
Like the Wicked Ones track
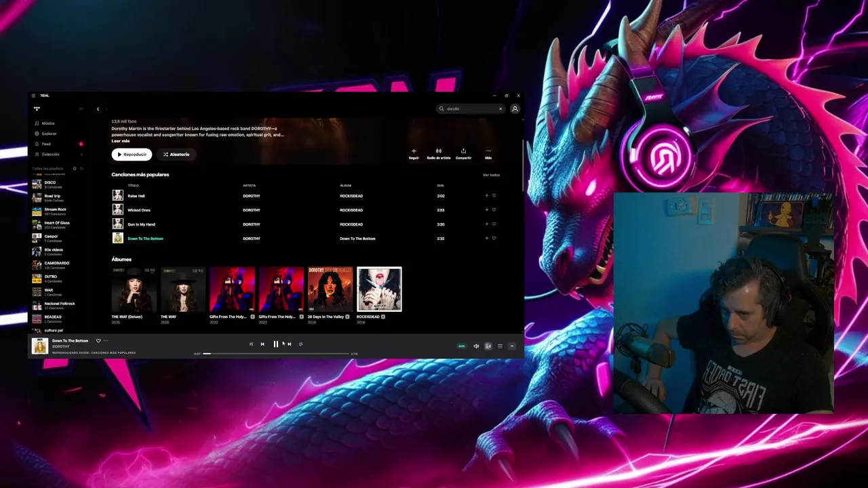pyautogui.click(x=494, y=210)
